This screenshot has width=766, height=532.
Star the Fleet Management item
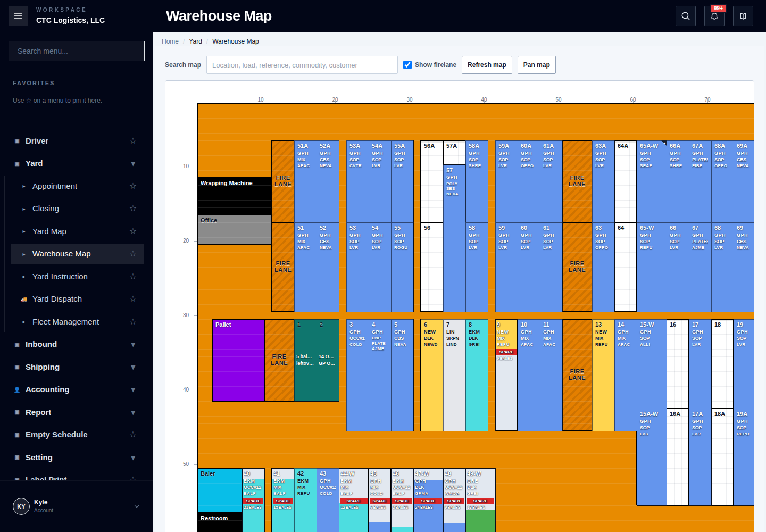133,322
